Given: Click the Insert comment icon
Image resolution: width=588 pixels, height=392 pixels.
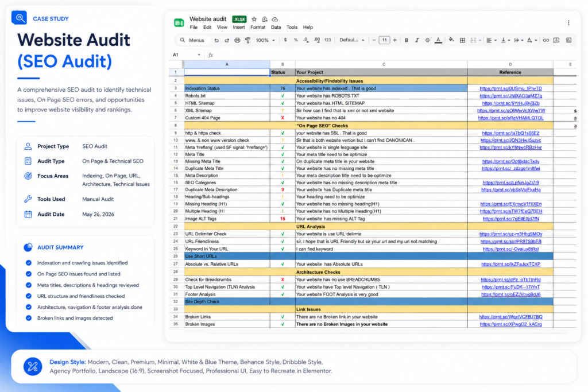Looking at the screenshot, I should point(557,40).
